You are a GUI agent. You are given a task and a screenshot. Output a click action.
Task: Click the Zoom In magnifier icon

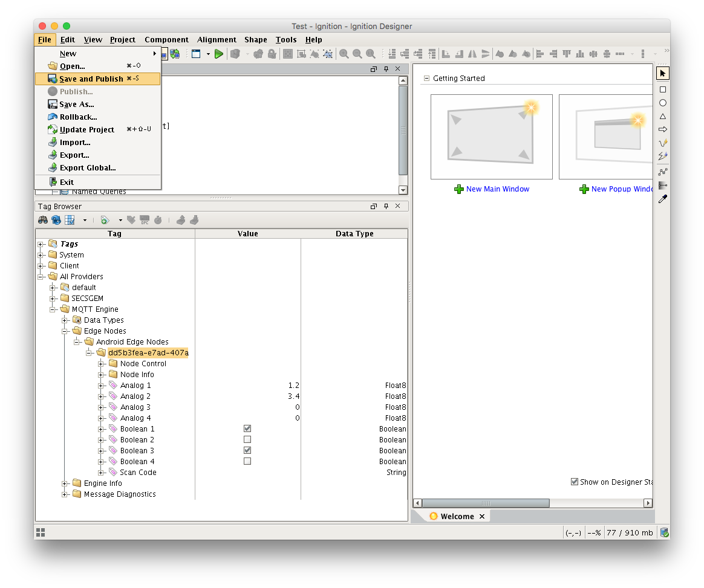pos(344,54)
